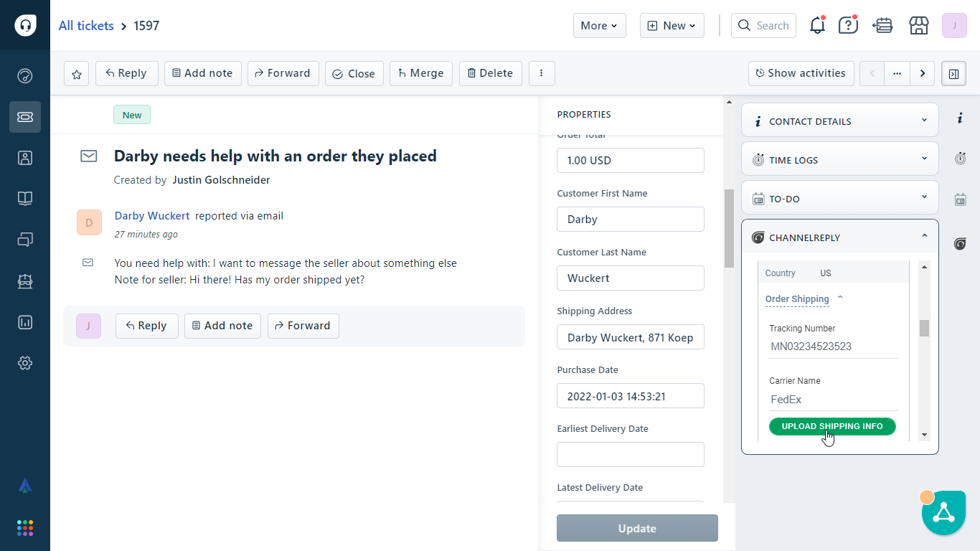Open the Dashboard icon in sidebar
The height and width of the screenshot is (551, 980).
pos(25,76)
